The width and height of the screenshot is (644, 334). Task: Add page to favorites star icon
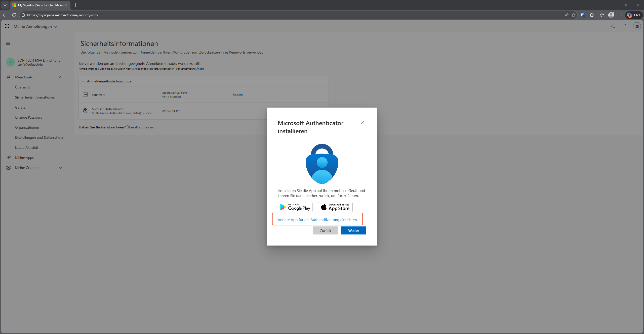[x=574, y=15]
